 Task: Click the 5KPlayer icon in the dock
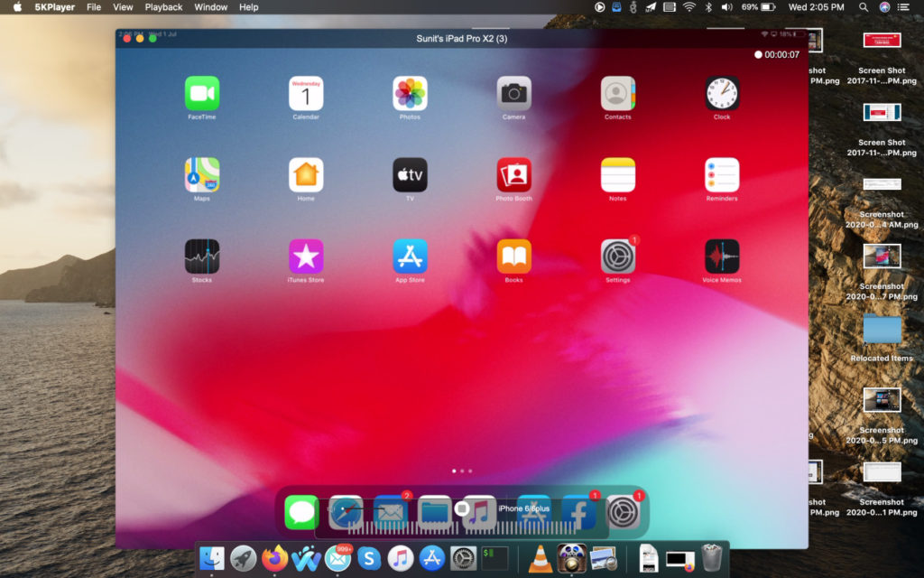click(571, 557)
